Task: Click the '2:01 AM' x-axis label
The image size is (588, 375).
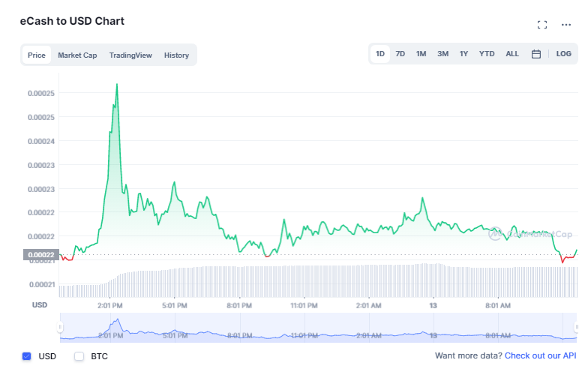Action: [368, 306]
